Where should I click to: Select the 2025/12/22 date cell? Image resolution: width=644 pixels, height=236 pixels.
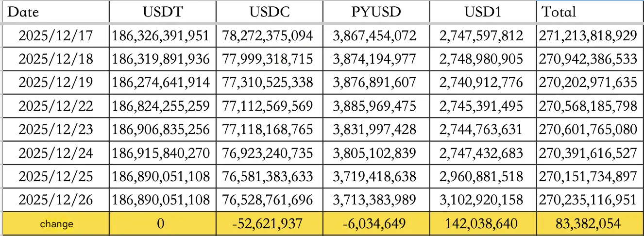coord(56,106)
